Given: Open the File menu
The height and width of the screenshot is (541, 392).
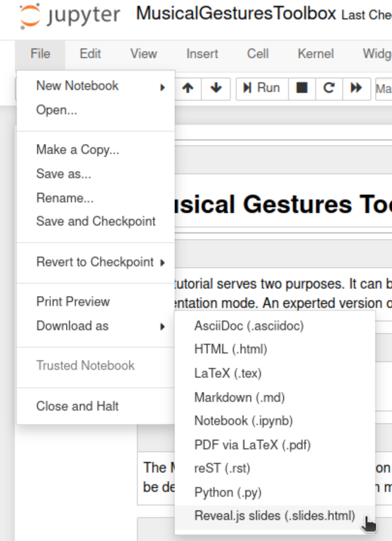Looking at the screenshot, I should (40, 54).
